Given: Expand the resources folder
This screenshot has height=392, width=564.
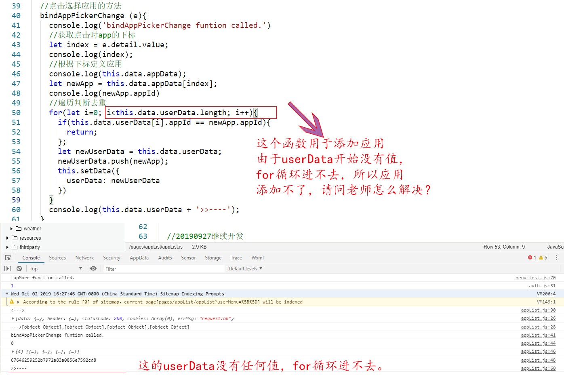Looking at the screenshot, I should (x=7, y=238).
